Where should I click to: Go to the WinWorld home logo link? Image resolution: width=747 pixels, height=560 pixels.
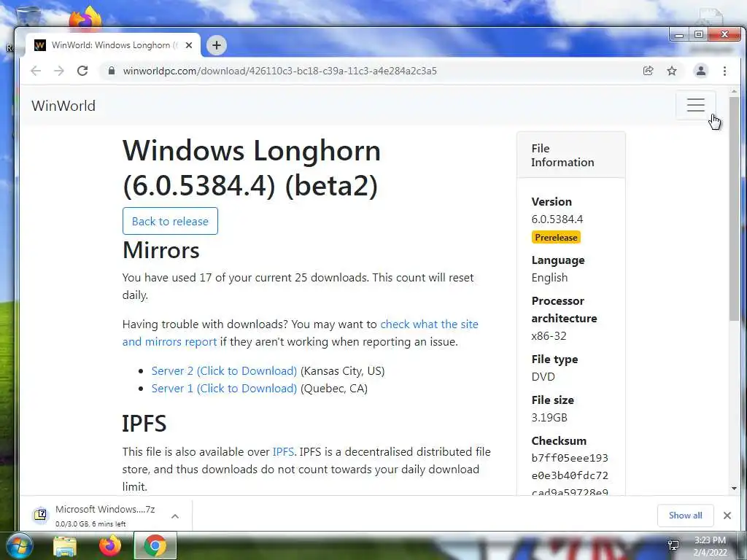63,106
